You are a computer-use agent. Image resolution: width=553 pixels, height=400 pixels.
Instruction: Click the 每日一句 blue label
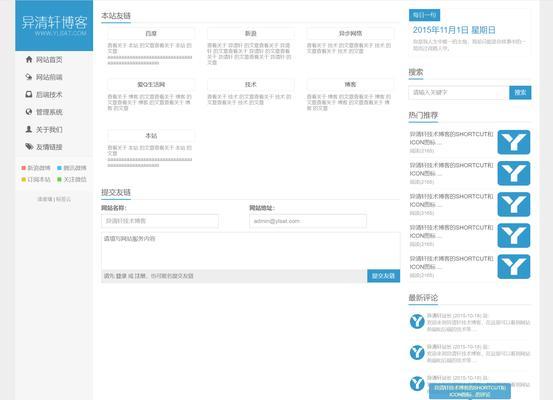pos(424,15)
